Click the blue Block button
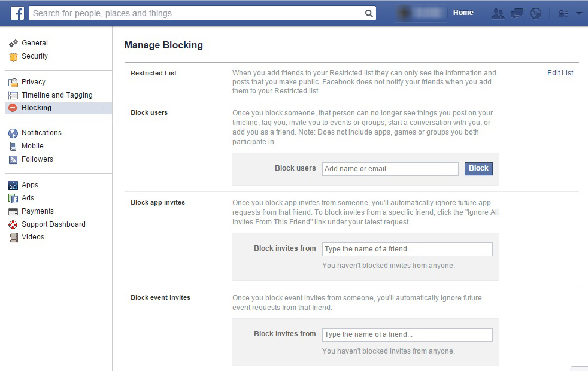The height and width of the screenshot is (371, 588). [478, 168]
